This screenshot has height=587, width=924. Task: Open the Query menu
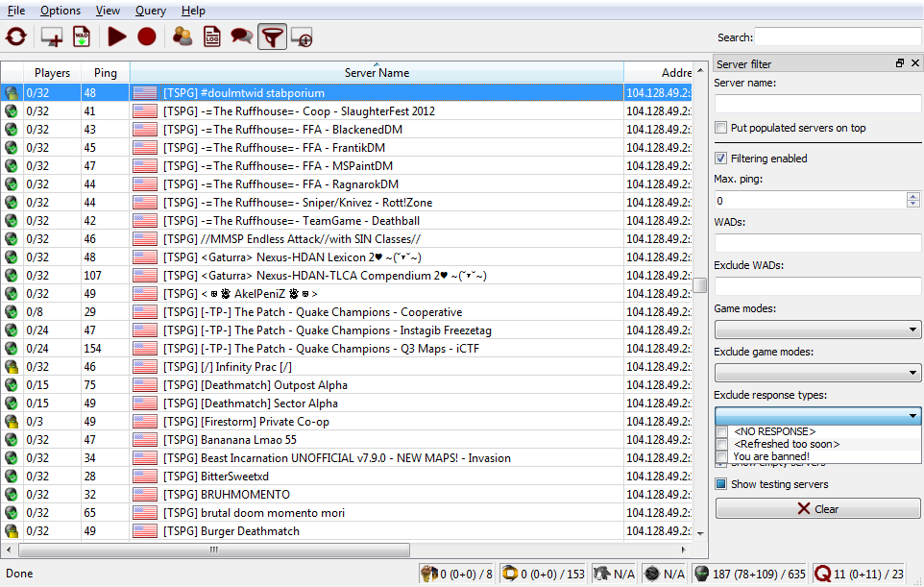[150, 11]
